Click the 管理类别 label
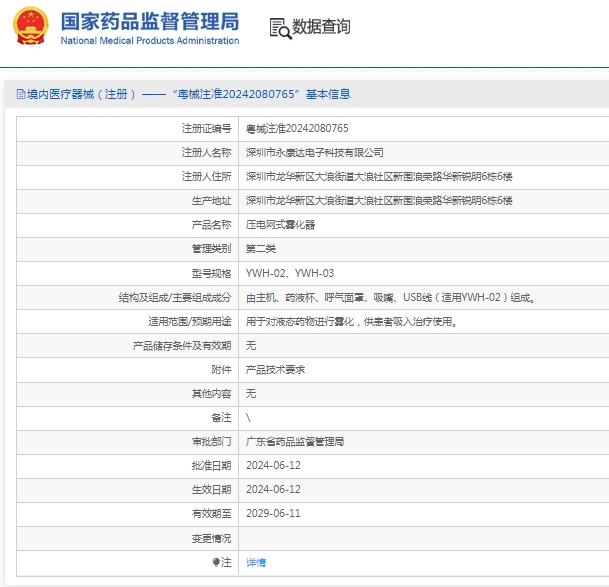Image resolution: width=609 pixels, height=587 pixels. (x=211, y=249)
